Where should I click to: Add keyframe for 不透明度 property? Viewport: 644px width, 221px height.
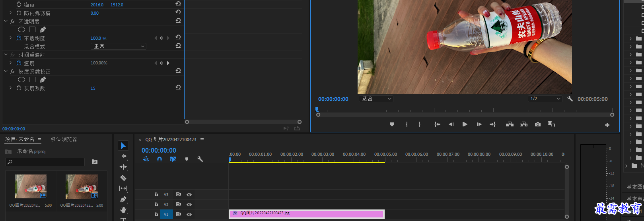click(161, 38)
